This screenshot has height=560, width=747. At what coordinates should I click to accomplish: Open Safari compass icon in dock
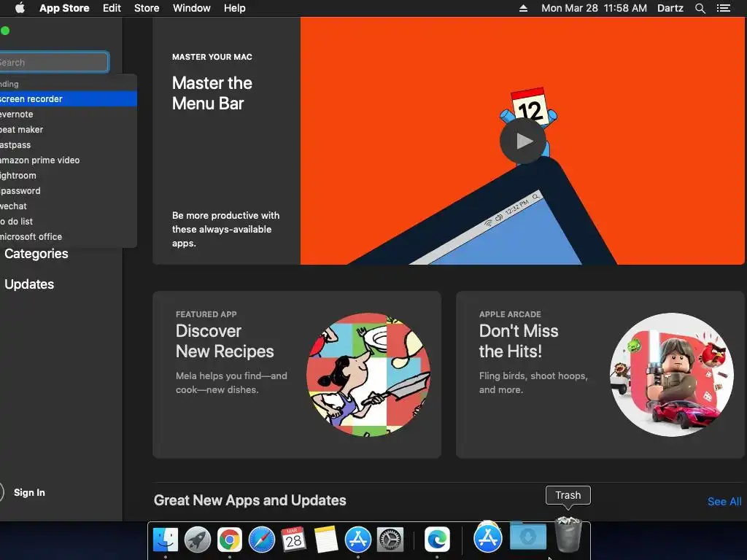click(x=262, y=540)
